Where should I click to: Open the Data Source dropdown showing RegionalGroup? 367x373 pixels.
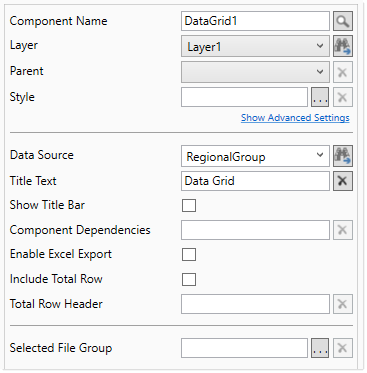click(255, 156)
